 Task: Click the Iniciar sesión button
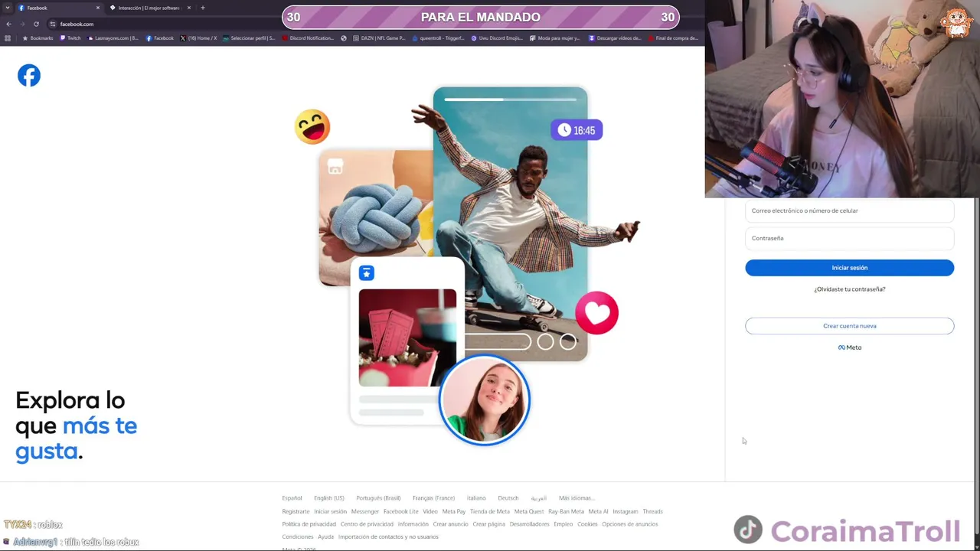[850, 268]
